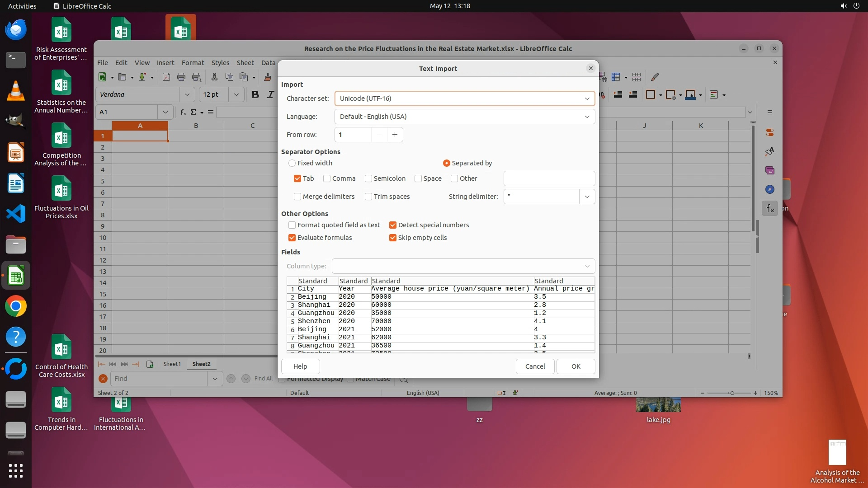868x488 pixels.
Task: Uncheck Detect special numbers
Action: (393, 225)
